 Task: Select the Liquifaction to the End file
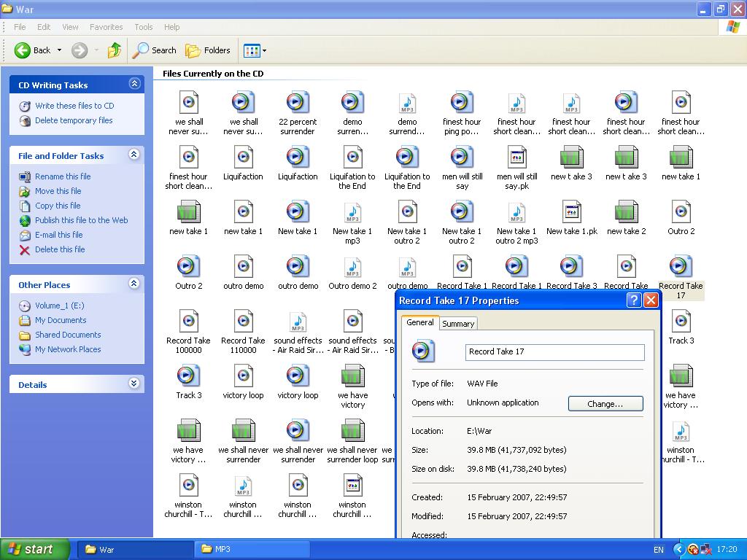point(352,158)
